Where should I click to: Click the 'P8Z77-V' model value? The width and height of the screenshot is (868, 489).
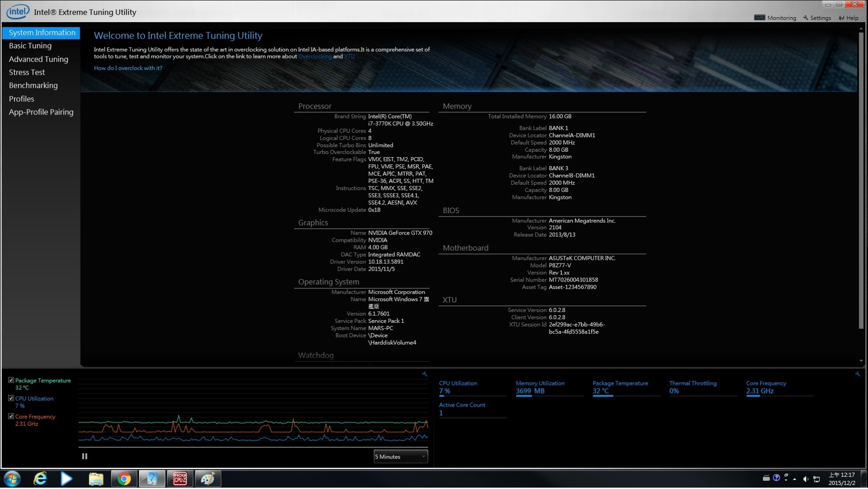(x=559, y=266)
